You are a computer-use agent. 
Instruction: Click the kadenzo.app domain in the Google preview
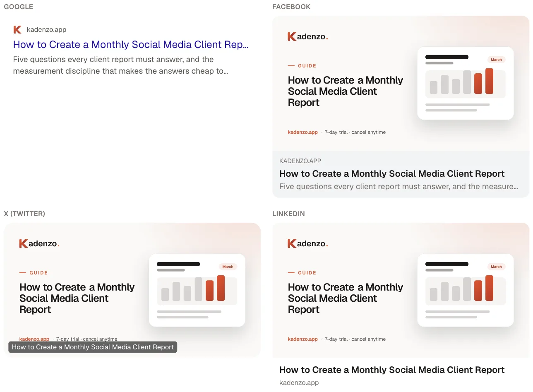(46, 29)
